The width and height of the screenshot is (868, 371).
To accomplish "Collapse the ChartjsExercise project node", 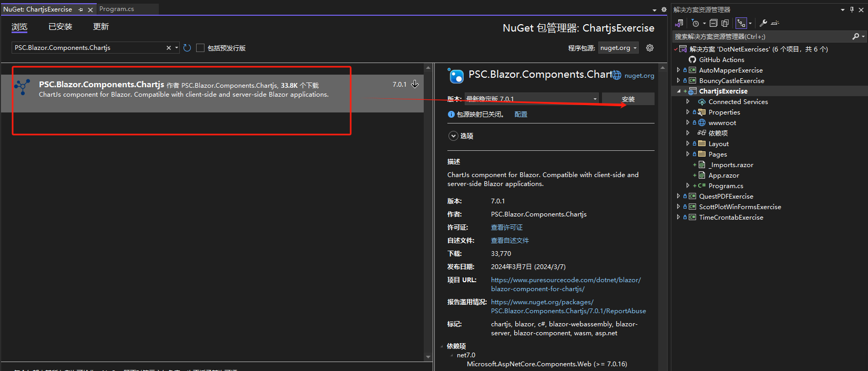I will coord(678,91).
